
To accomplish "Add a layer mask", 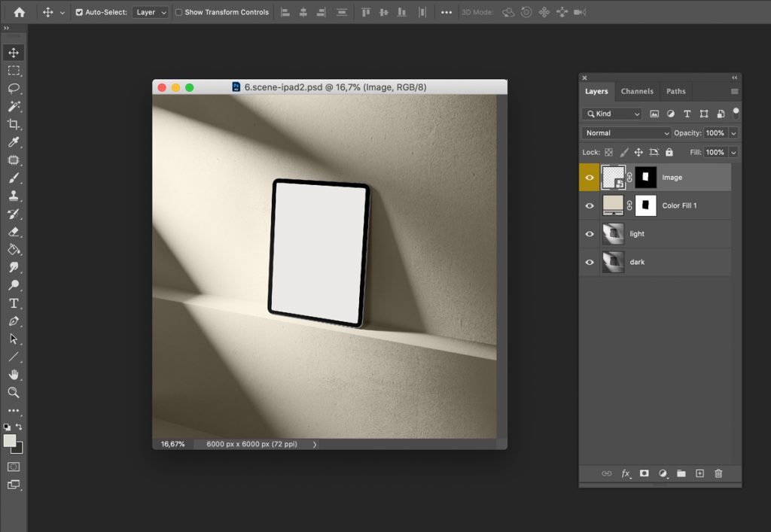I will point(645,473).
